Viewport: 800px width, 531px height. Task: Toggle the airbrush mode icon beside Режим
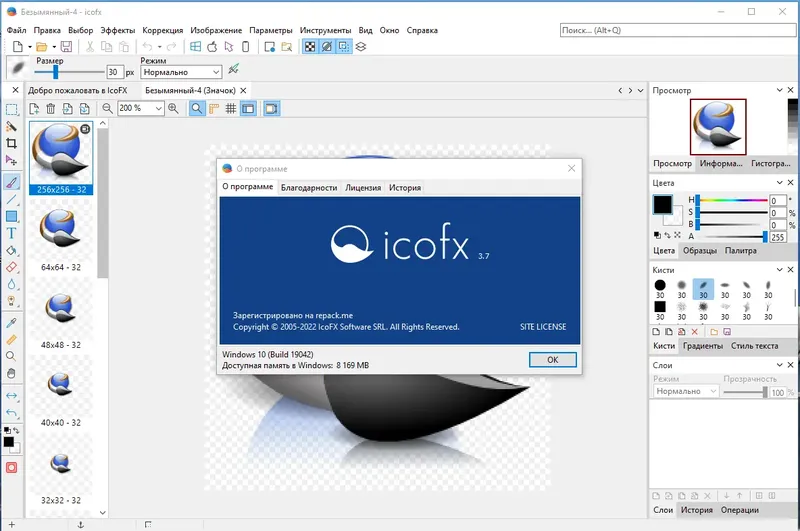[234, 69]
